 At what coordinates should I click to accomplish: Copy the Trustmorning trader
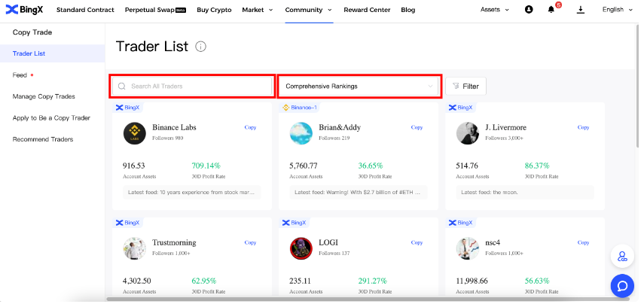coord(250,242)
